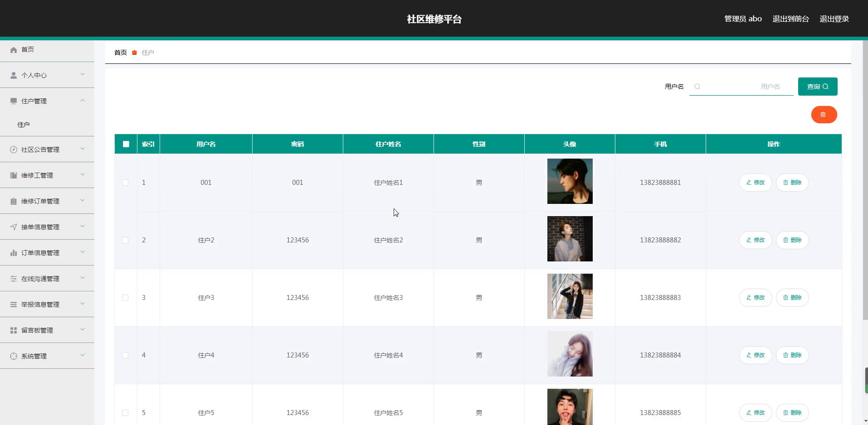
Task: Open the 举报信息管理 menu
Action: 47,304
